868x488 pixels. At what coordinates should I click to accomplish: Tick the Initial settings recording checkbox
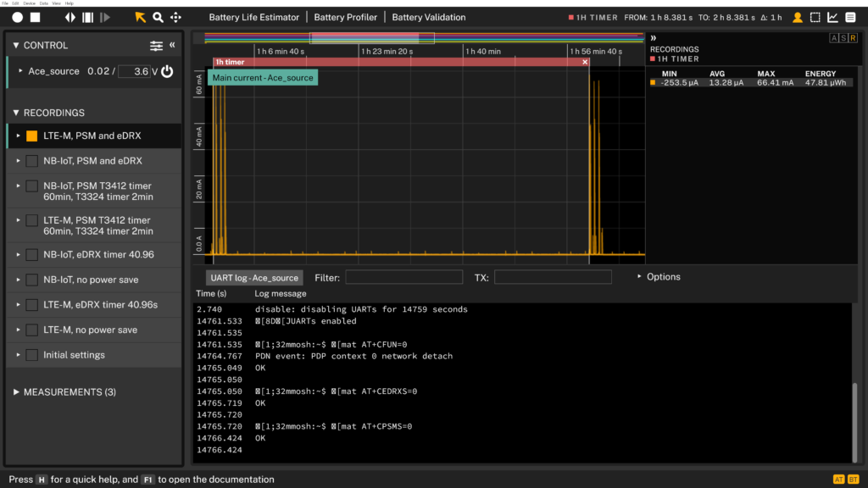pyautogui.click(x=31, y=355)
